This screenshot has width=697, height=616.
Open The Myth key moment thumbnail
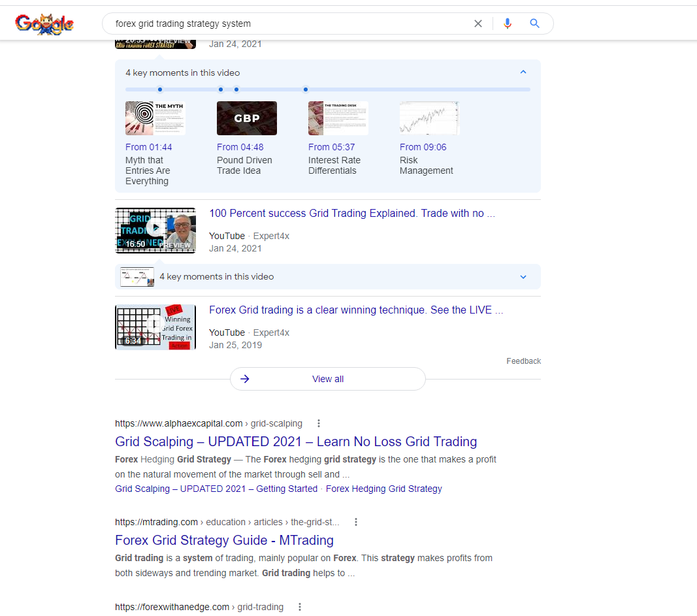tap(155, 118)
